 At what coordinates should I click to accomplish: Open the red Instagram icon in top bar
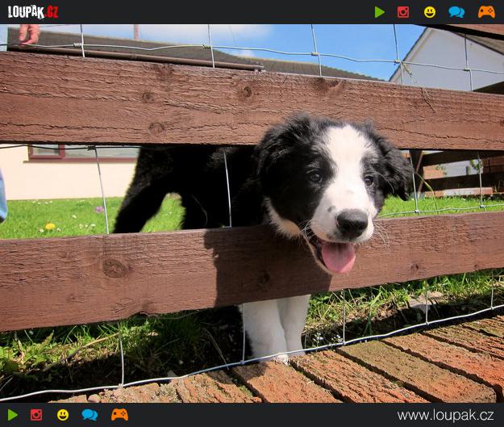coord(403,12)
